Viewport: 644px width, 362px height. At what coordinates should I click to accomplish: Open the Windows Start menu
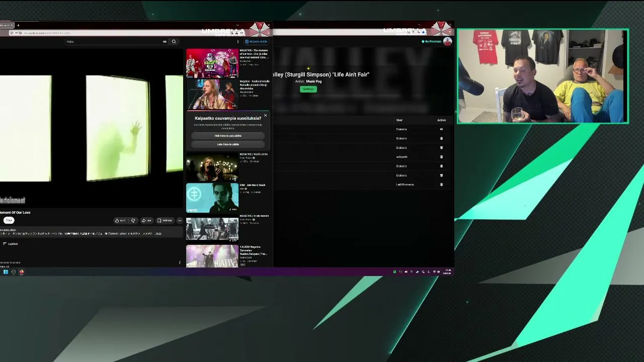pos(6,272)
